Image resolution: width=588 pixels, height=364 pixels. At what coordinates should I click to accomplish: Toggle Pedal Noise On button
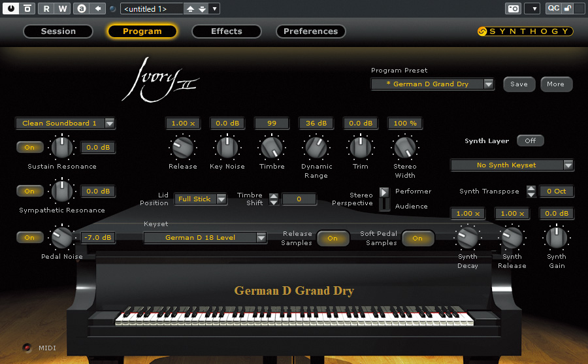[x=29, y=237]
